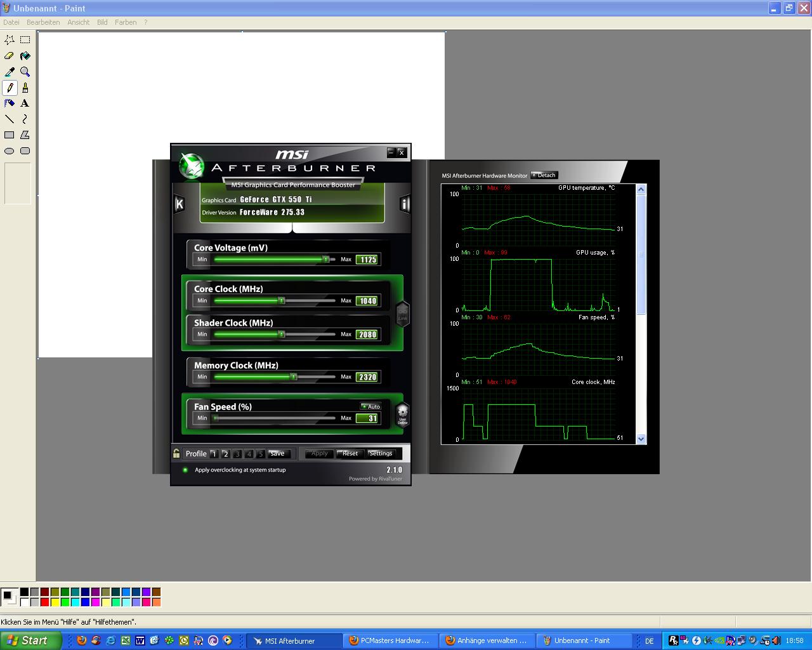The height and width of the screenshot is (650, 812).
Task: Click the Firefox quick launch icon
Action: coord(81,640)
